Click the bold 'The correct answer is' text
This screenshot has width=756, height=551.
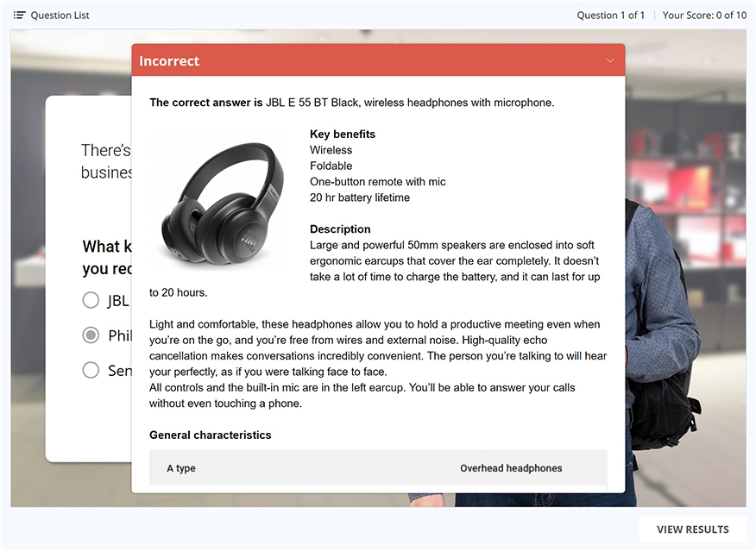click(205, 103)
